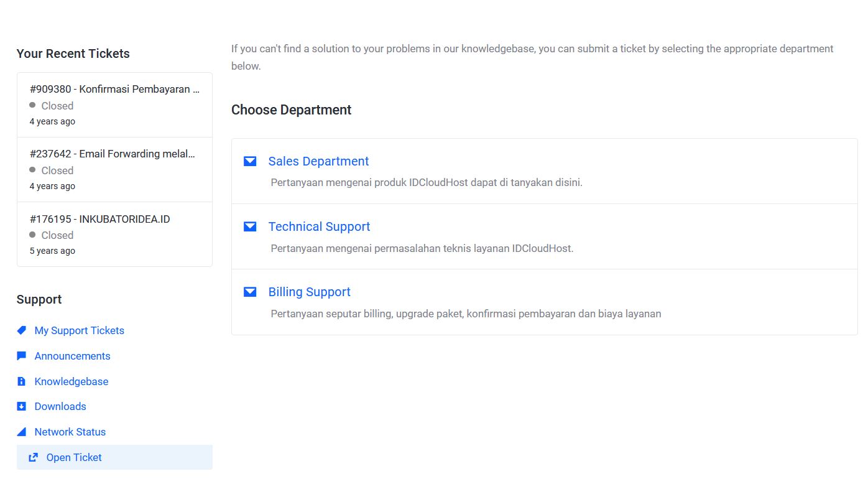Click the external-link icon beside Open Ticket
Screen dimensions: 868x494
[x=32, y=457]
